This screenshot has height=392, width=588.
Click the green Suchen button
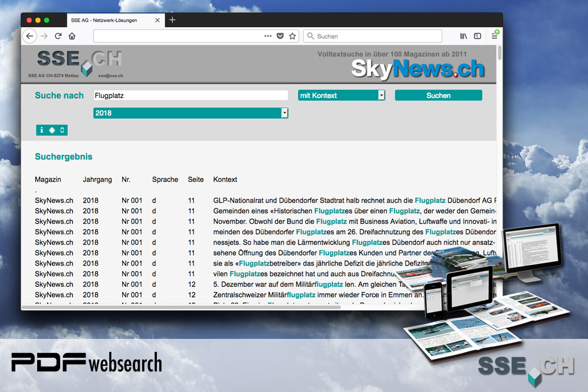coord(438,96)
